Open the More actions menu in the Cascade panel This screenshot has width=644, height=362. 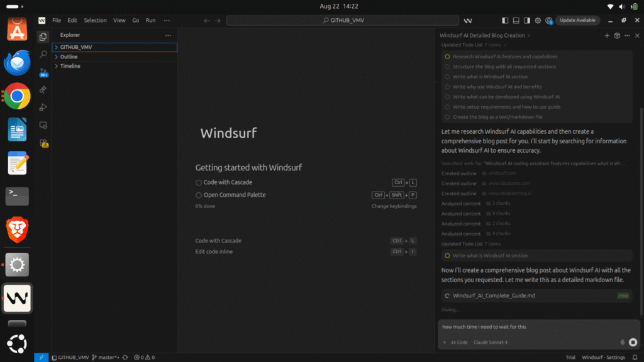tap(627, 36)
